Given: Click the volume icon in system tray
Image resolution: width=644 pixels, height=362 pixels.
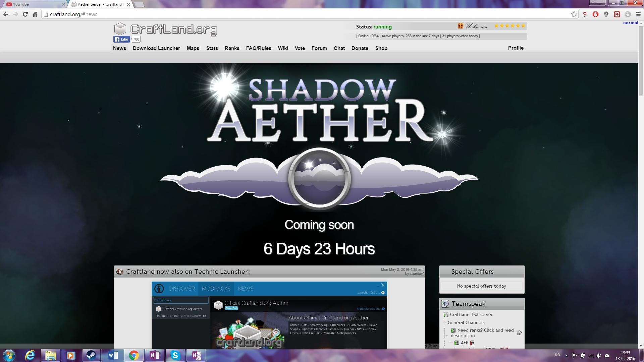Looking at the screenshot, I should [x=599, y=355].
